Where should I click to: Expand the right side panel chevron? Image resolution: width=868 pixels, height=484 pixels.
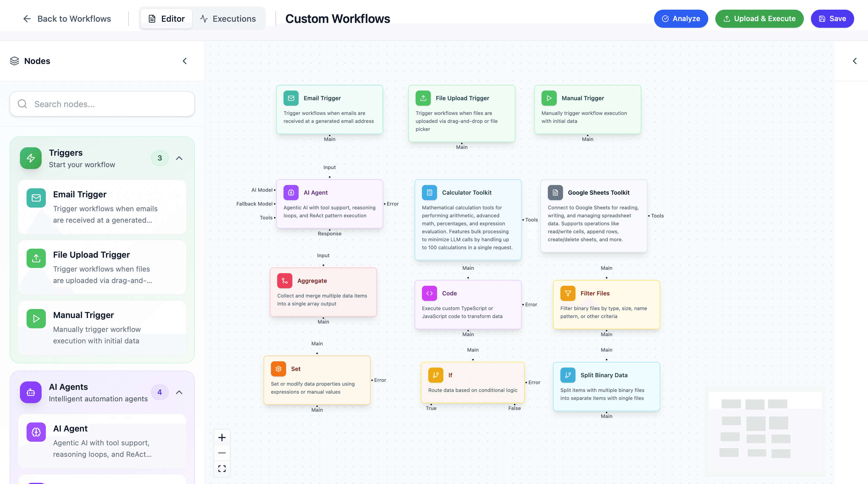(854, 61)
